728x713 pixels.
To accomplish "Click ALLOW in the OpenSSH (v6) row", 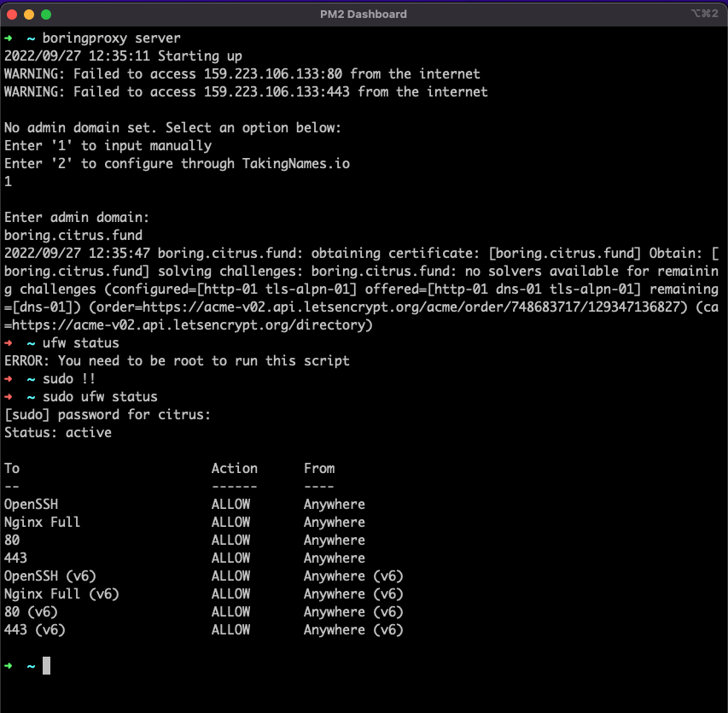I will coord(230,576).
